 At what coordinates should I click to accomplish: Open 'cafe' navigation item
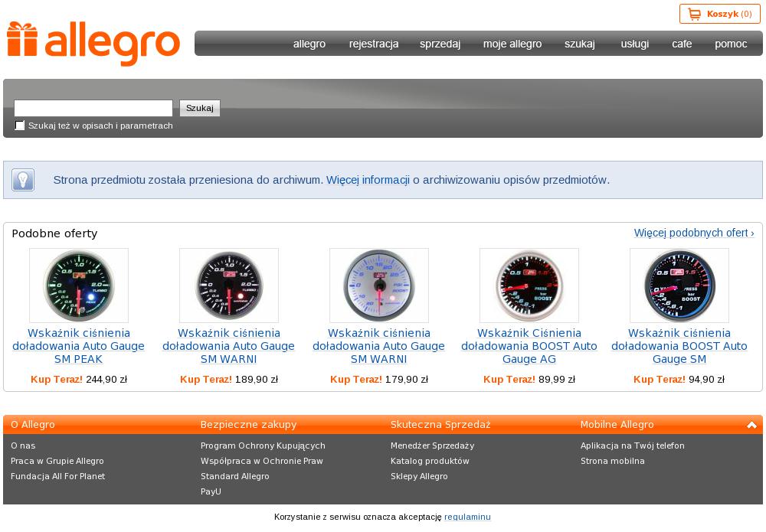click(x=682, y=44)
